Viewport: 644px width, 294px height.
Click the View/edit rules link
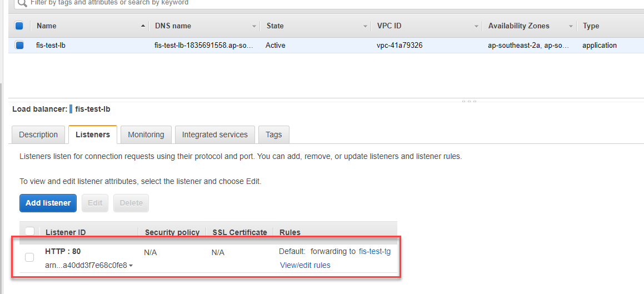pyautogui.click(x=305, y=265)
